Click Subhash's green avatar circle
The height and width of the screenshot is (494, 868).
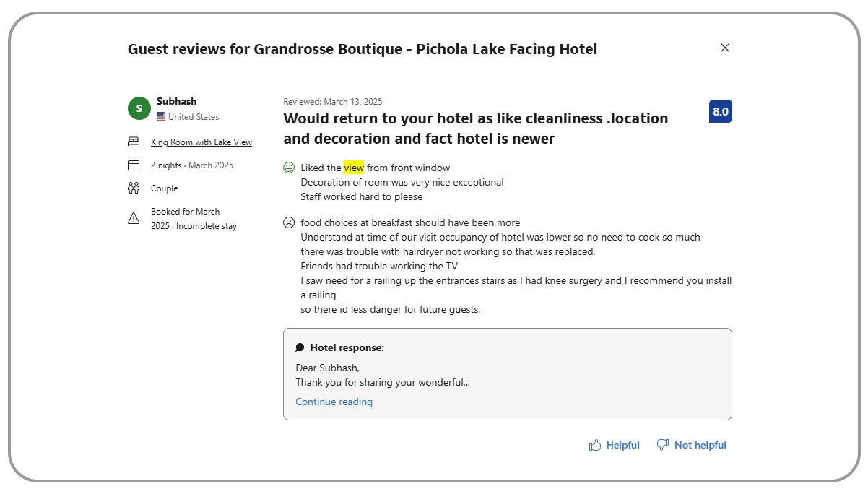click(139, 108)
